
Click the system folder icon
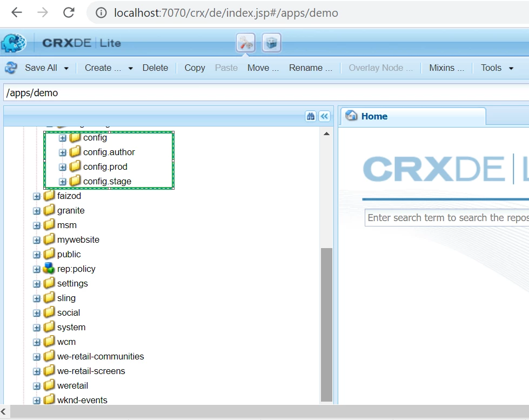pos(49,326)
